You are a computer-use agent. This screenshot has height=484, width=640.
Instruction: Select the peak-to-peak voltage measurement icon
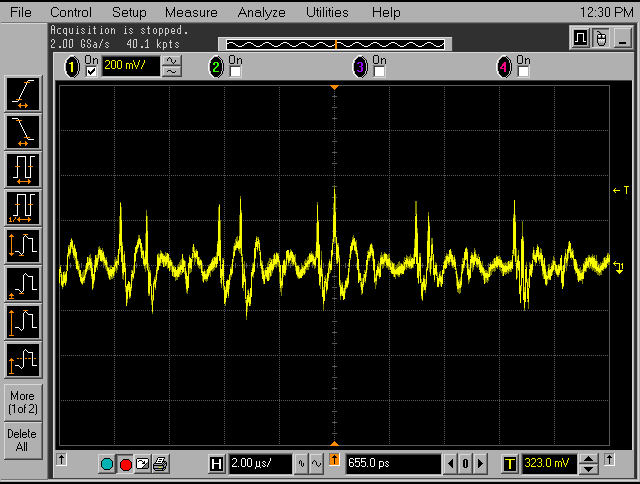[22, 244]
